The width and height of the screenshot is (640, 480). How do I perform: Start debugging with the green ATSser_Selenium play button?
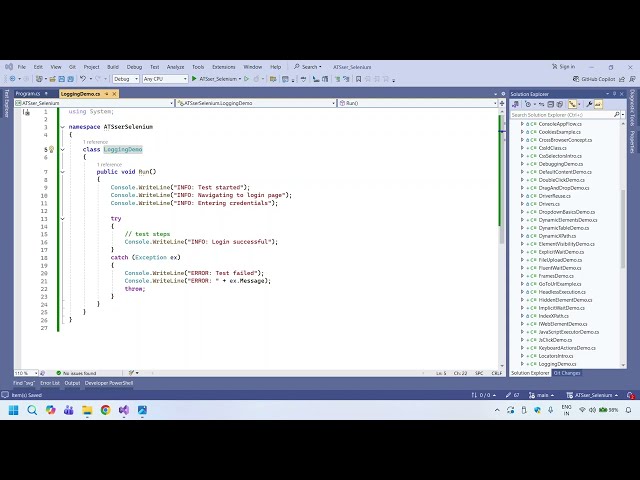tap(214, 79)
